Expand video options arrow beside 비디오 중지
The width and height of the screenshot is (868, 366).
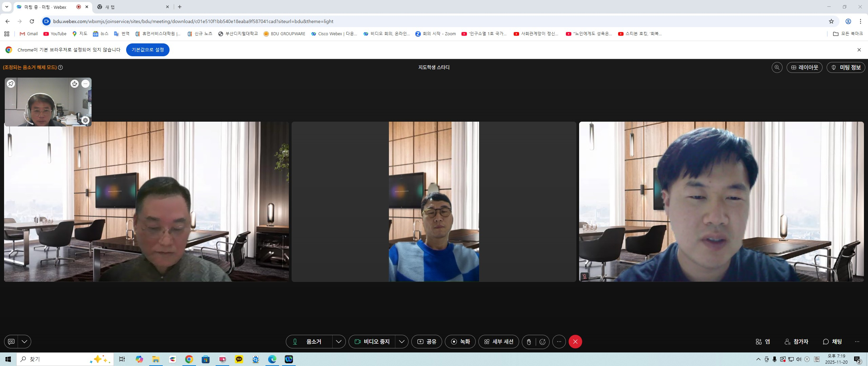click(x=402, y=342)
